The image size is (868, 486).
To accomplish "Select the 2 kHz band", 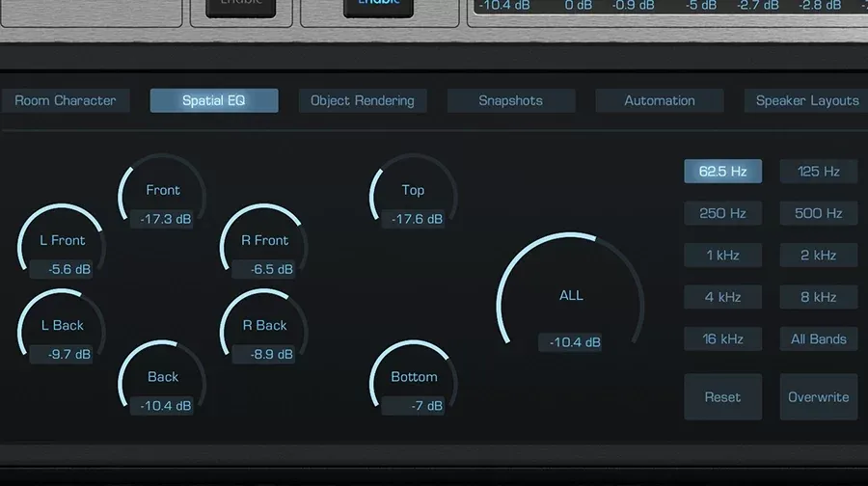I will [819, 256].
